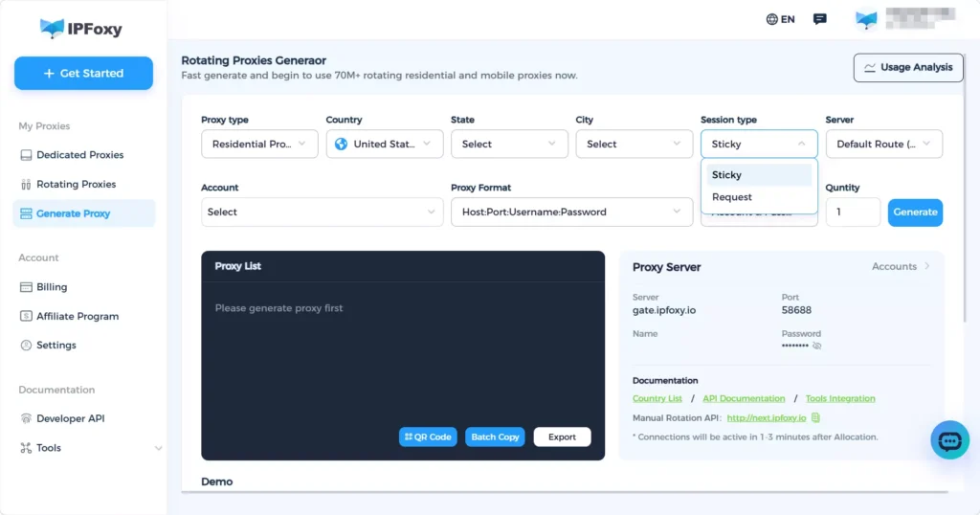
Task: Open the messages icon in header
Action: tap(819, 19)
